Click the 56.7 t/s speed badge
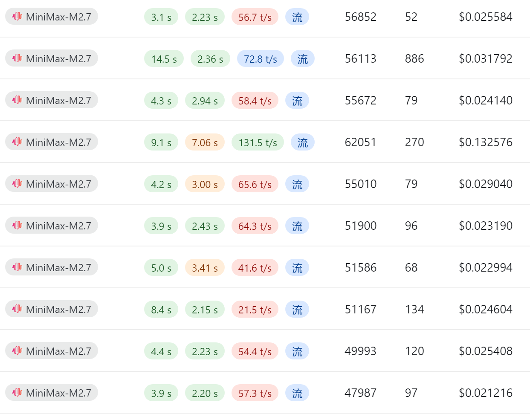Viewport: 530px width, 420px height. (x=255, y=17)
